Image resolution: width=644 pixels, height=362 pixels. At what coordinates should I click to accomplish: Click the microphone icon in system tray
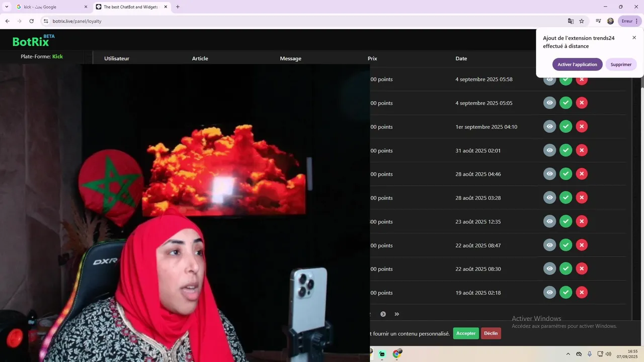[589, 354]
